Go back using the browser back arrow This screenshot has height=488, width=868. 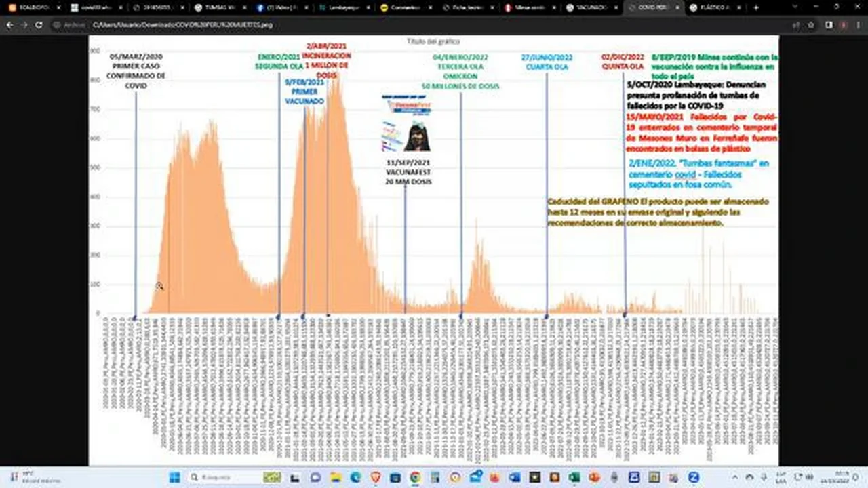[x=9, y=24]
